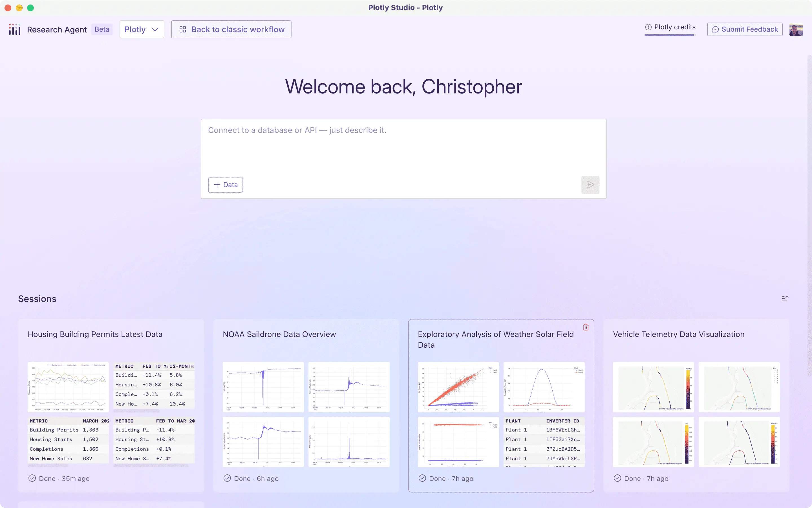The height and width of the screenshot is (508, 812).
Task: Click the grid icon on classic workflow
Action: point(182,30)
